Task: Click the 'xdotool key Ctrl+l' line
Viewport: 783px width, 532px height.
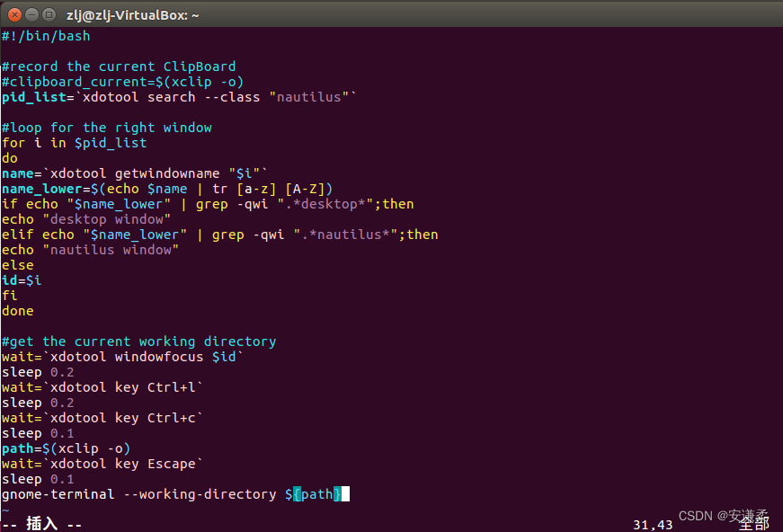Action: point(102,387)
